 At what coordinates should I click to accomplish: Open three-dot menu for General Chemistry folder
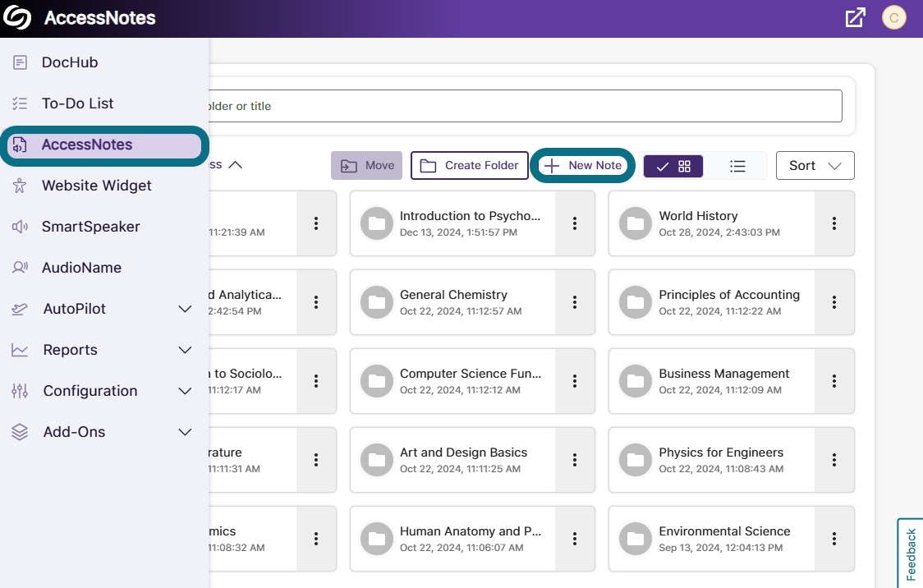[x=575, y=302]
